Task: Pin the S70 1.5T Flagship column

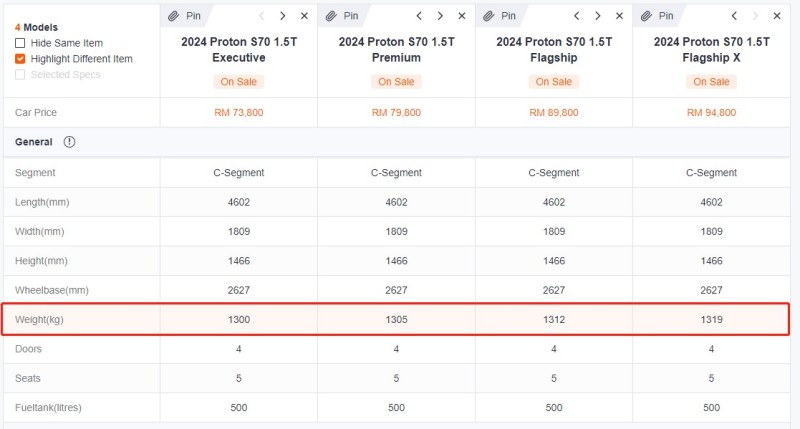Action: 499,16
